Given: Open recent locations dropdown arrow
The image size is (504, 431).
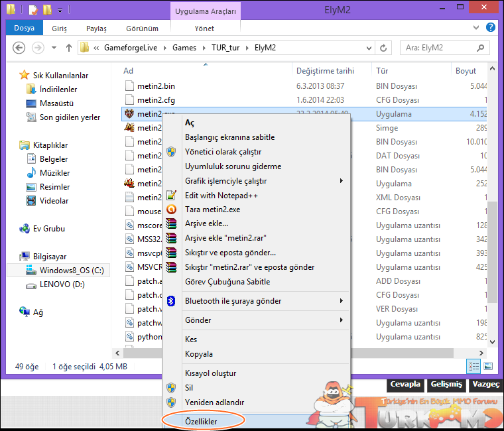Looking at the screenshot, I should pyautogui.click(x=54, y=48).
